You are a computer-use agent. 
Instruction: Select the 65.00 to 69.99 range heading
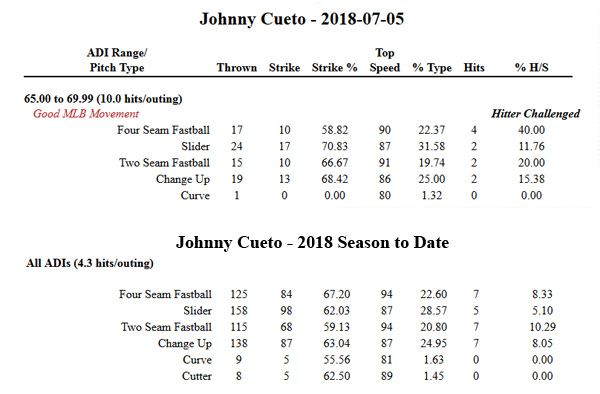coord(103,99)
